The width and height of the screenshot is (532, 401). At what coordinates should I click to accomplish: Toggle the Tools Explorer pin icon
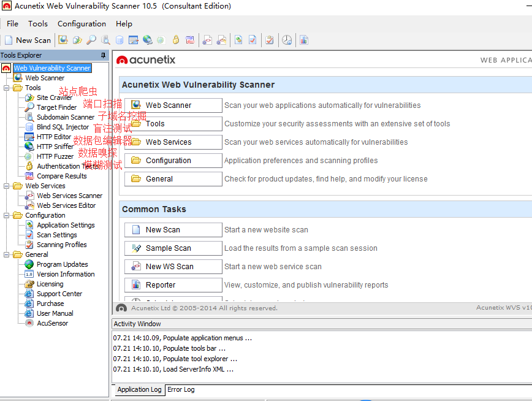pos(103,55)
